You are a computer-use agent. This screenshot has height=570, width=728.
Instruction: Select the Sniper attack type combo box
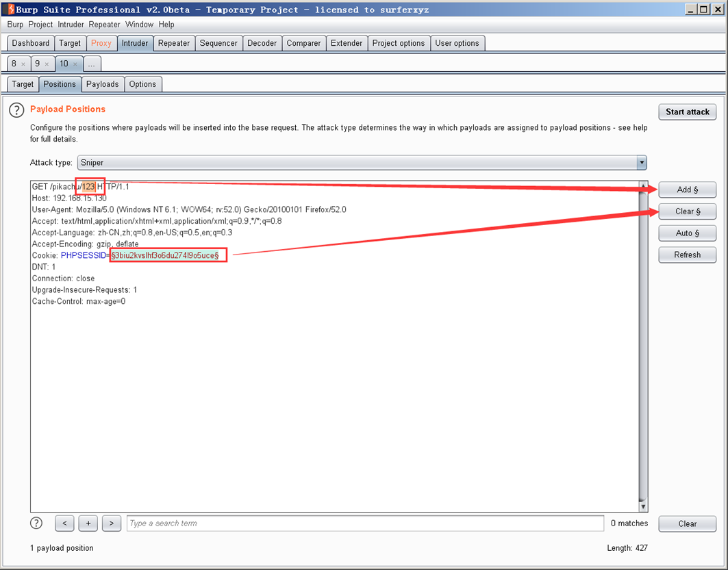click(362, 163)
